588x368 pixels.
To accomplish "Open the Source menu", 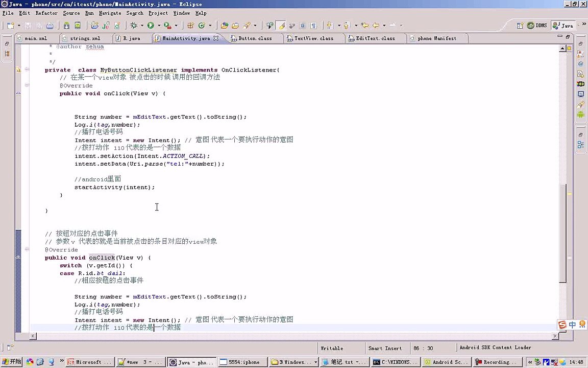I will pos(71,13).
